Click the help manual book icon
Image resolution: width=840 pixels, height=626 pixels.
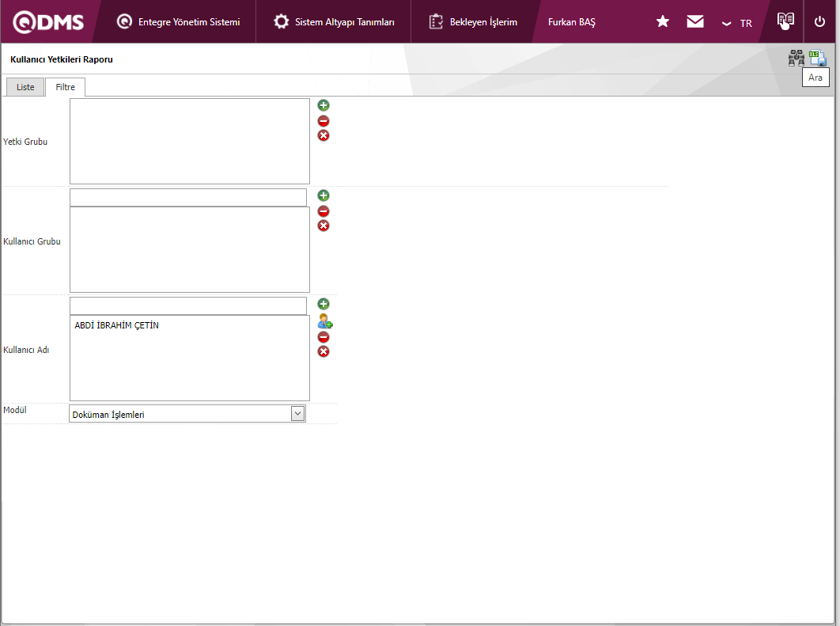[x=785, y=21]
